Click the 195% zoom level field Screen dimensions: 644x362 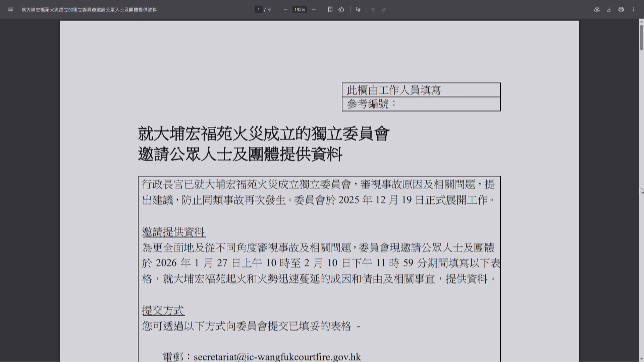(x=300, y=10)
